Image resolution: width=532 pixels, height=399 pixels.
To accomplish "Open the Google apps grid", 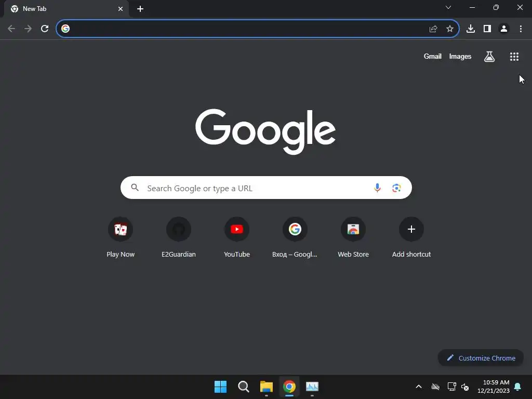I will pos(514,57).
